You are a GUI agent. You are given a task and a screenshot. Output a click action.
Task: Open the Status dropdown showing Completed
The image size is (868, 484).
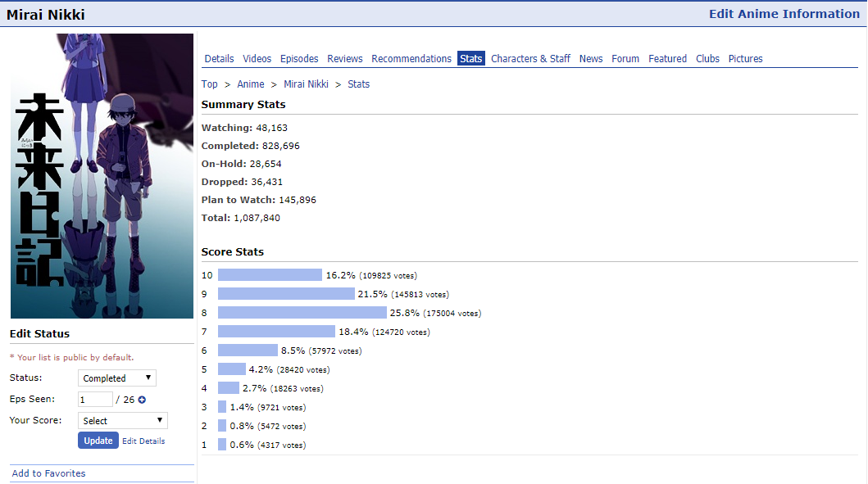[x=117, y=378]
